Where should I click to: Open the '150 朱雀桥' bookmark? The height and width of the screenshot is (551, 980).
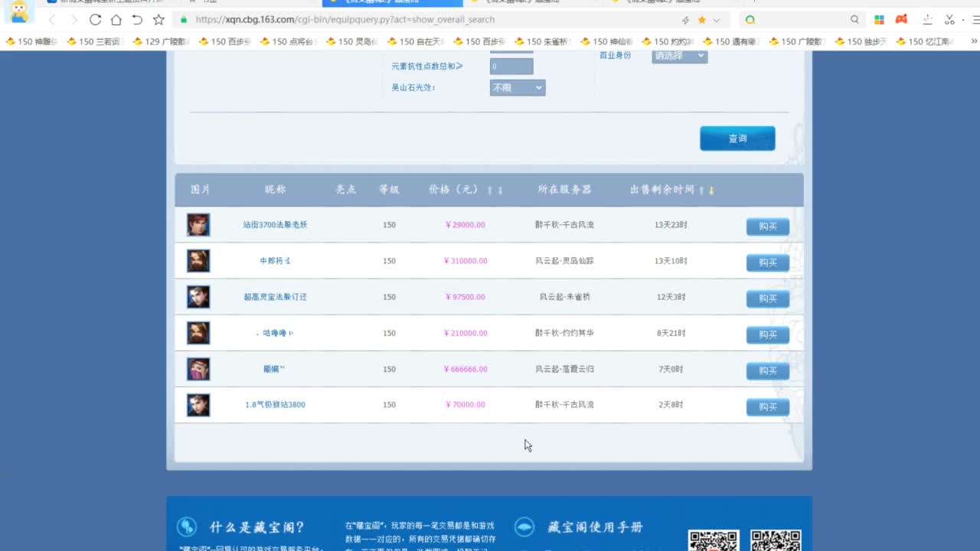point(545,41)
